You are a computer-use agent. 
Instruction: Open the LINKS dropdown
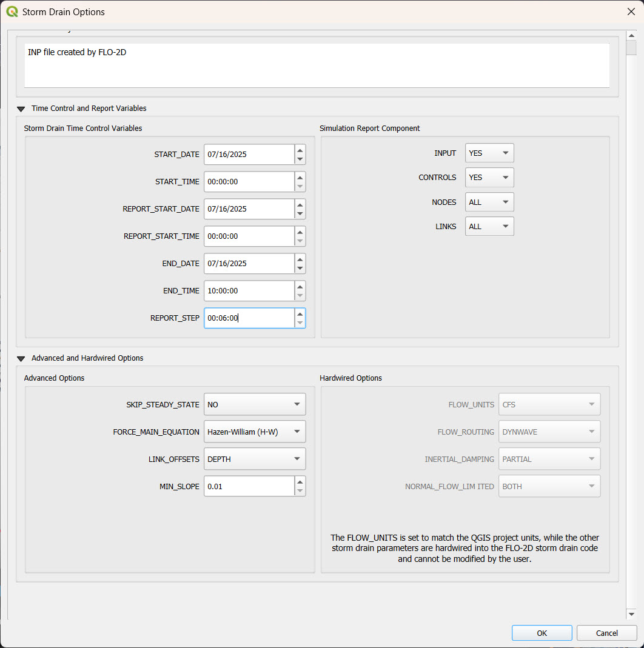pyautogui.click(x=489, y=227)
